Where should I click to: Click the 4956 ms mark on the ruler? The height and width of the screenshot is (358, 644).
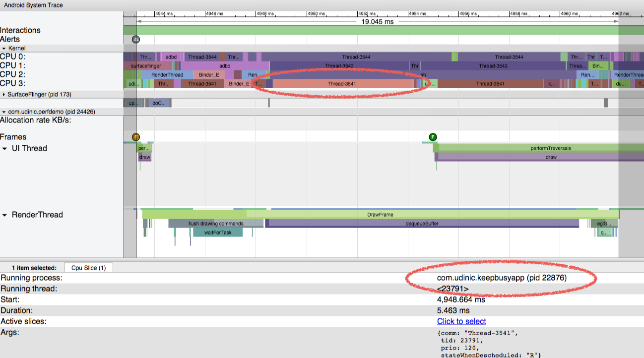467,14
